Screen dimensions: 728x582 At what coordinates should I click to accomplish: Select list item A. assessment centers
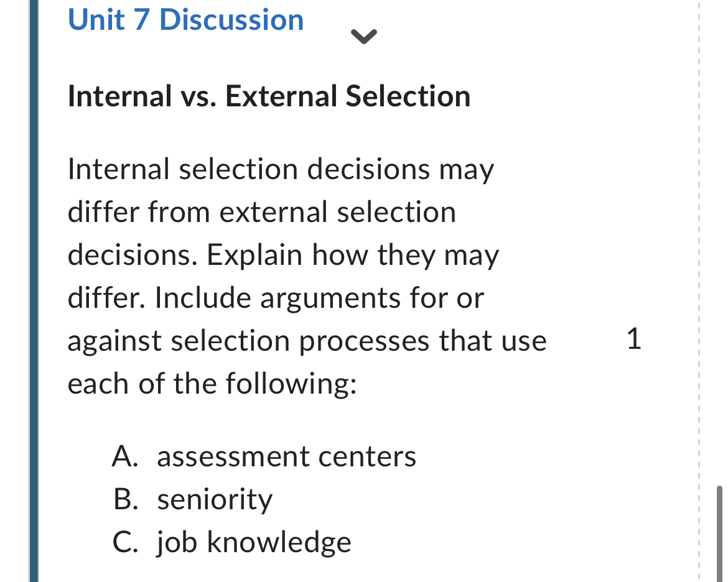pos(265,456)
